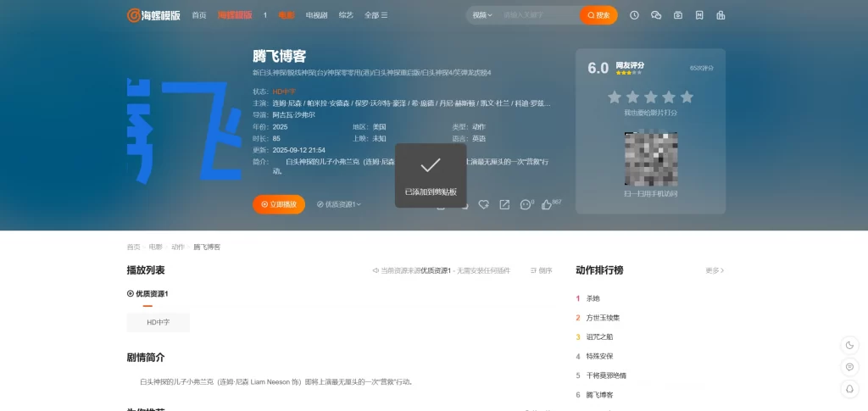Click language value 英语
The height and width of the screenshot is (411, 868).
click(x=479, y=138)
